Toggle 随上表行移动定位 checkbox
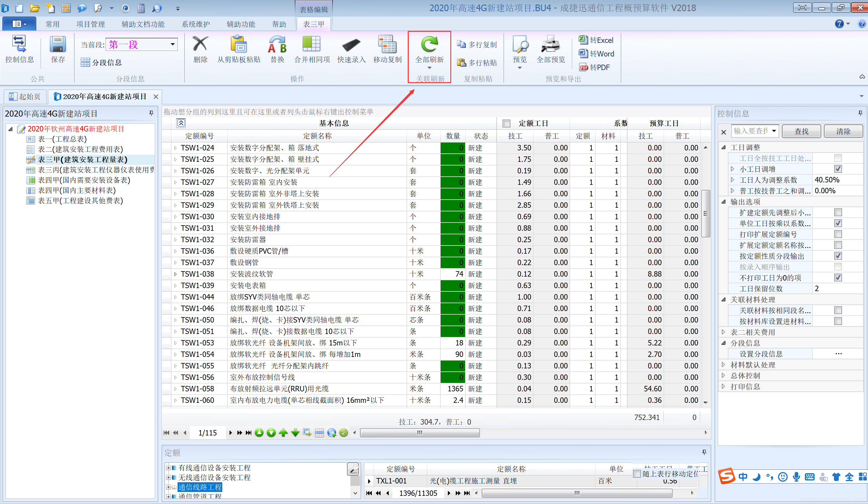Image resolution: width=868 pixels, height=504 pixels. tap(637, 474)
